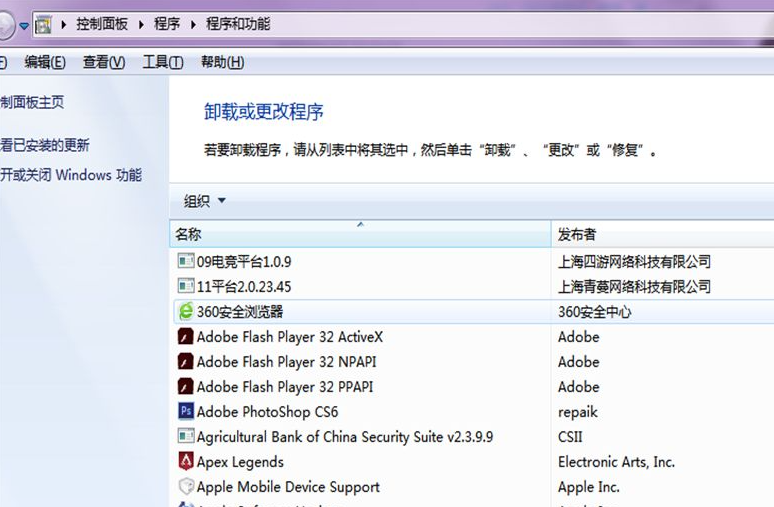Image resolution: width=774 pixels, height=507 pixels.
Task: Click the 卸载或更改程序 heading
Action: click(264, 112)
